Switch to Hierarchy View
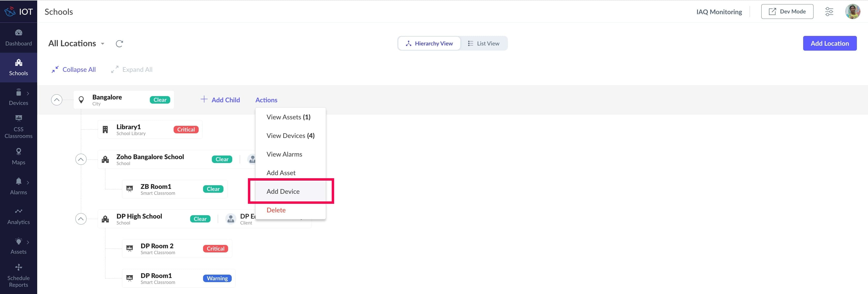Screen dimensions: 868x294 click(x=429, y=43)
